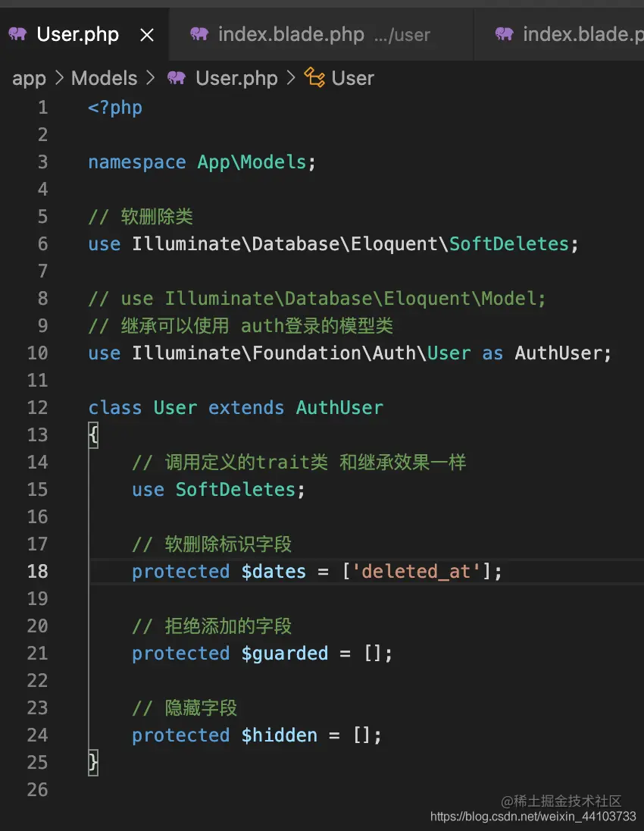The width and height of the screenshot is (644, 831).
Task: Expand the chevron after 'Models' in the breadcrumb
Action: point(151,78)
